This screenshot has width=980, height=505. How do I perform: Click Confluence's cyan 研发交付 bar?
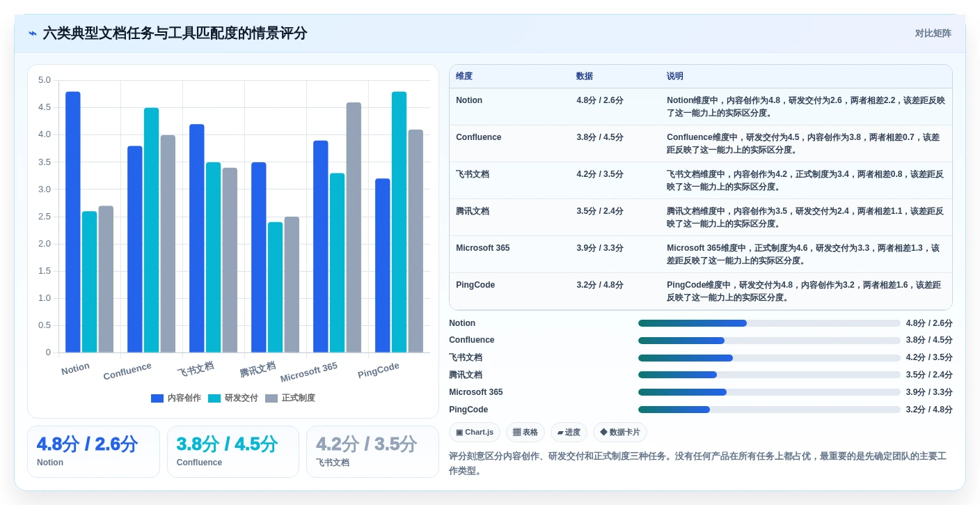(x=151, y=231)
